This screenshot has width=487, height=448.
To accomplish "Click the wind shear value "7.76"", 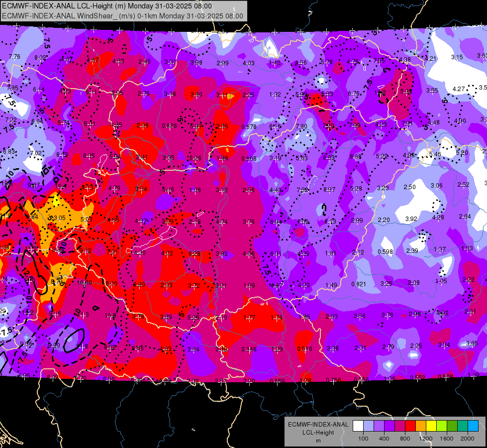I will 14,57.
